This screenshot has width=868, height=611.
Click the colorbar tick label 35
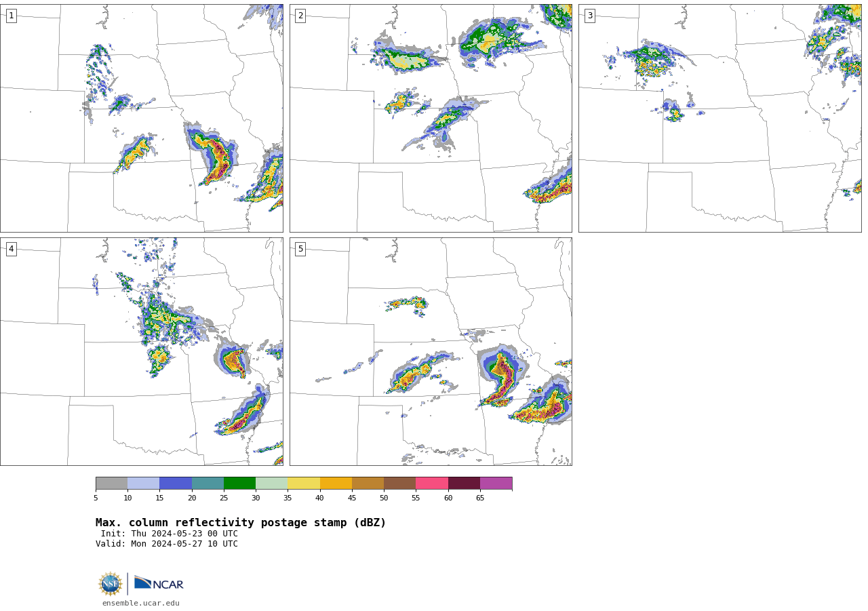click(x=288, y=498)
